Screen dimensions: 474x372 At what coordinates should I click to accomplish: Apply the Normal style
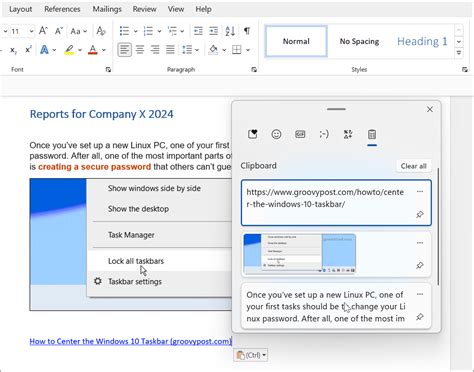point(296,41)
